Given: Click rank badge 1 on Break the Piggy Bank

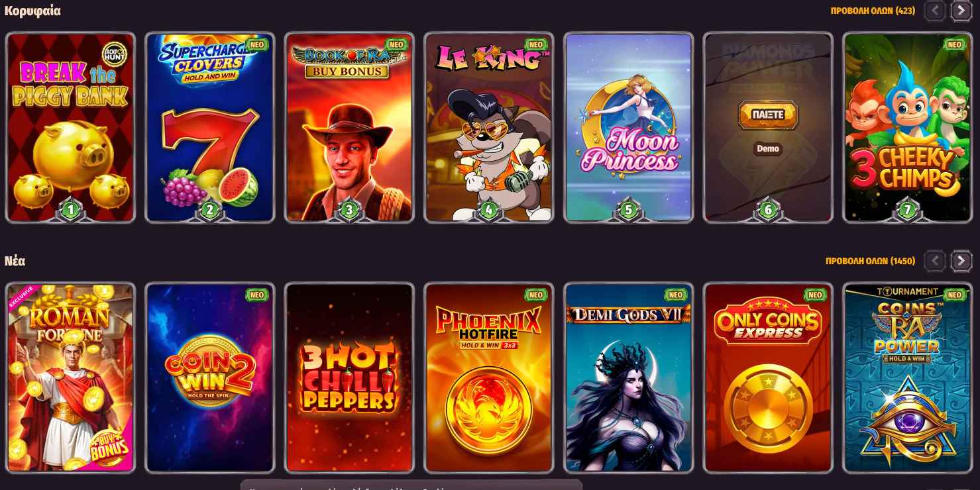Looking at the screenshot, I should tap(70, 211).
